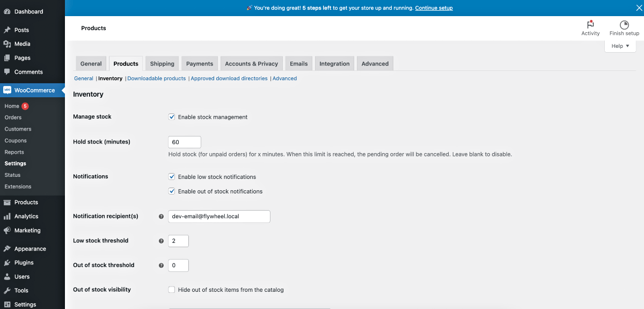
Task: Click the Plugins plug icon
Action: pyautogui.click(x=7, y=263)
